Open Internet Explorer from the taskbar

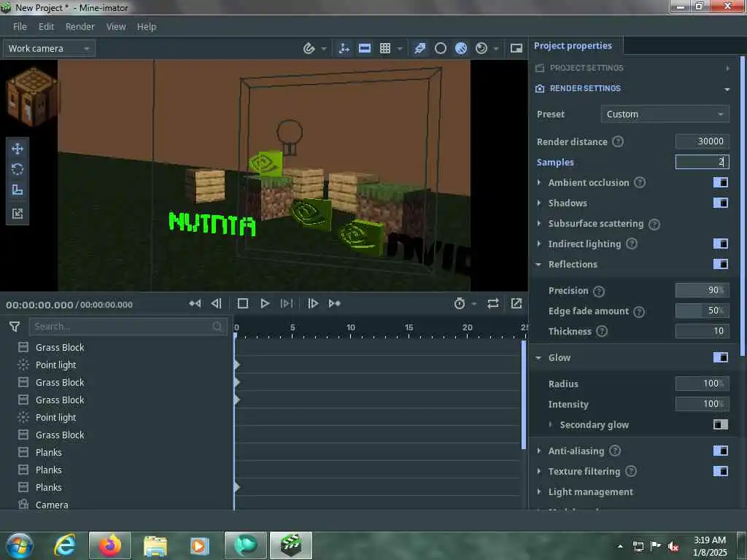[65, 545]
